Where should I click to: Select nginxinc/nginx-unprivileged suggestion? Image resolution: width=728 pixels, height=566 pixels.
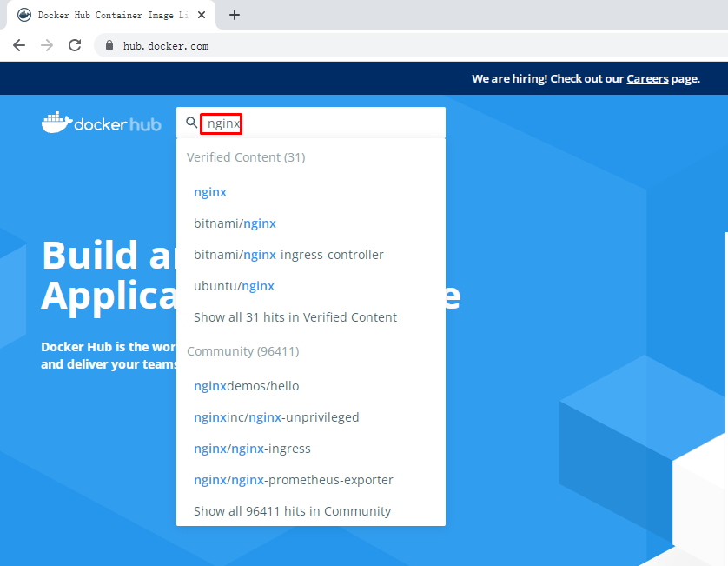276,417
